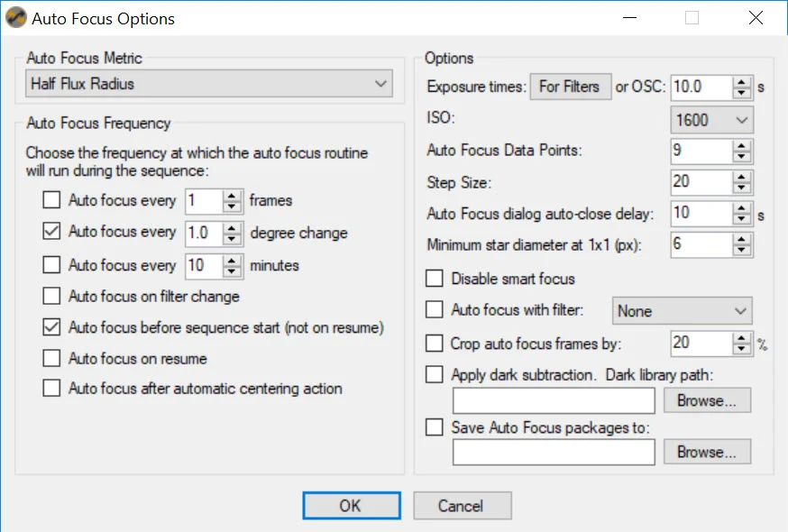Uncheck auto focus every degree change
Image resolution: width=788 pixels, height=532 pixels.
pyautogui.click(x=51, y=232)
